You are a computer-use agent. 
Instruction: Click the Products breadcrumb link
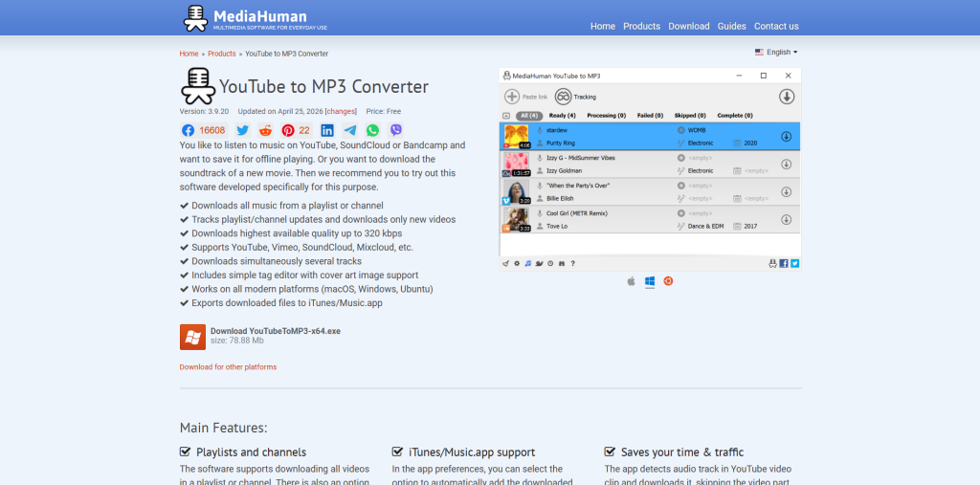222,54
